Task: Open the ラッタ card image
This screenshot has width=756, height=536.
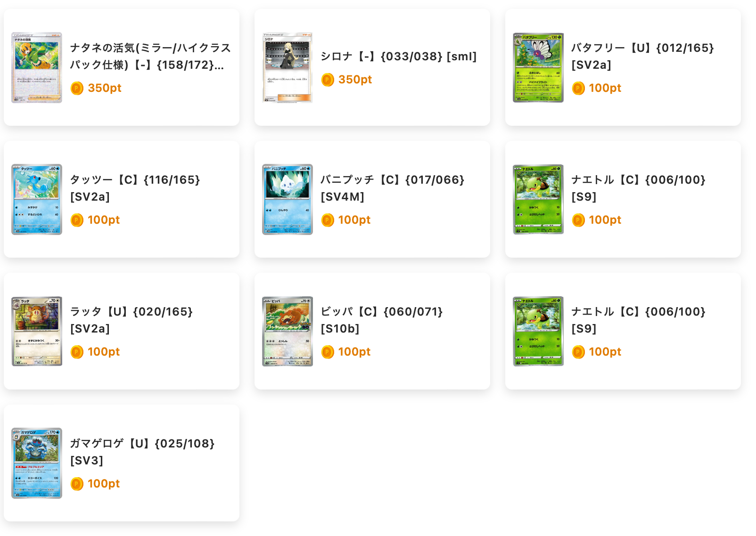Action: (37, 331)
